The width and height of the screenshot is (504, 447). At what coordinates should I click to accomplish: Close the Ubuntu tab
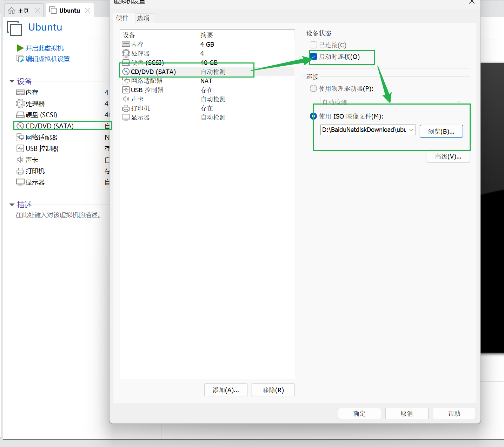pos(88,11)
